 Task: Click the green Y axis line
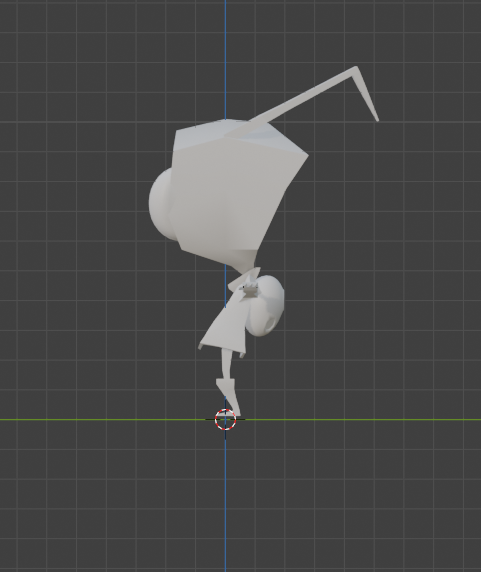pos(365,420)
